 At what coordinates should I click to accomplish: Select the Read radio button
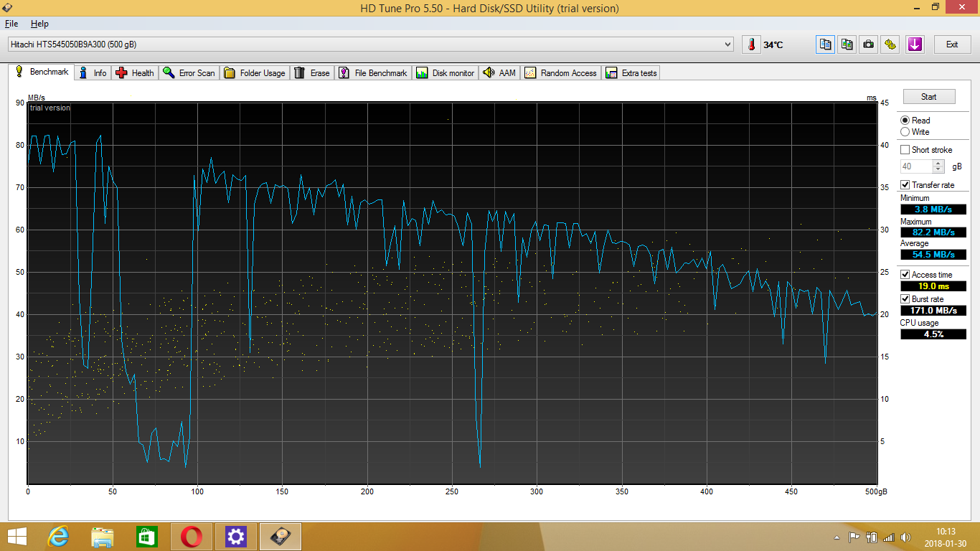pos(905,121)
